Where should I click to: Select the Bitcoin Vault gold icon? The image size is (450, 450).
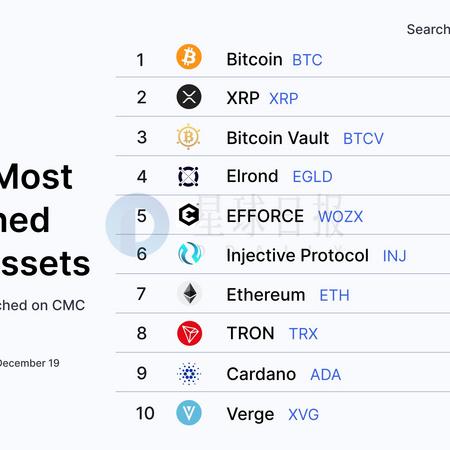click(x=188, y=137)
